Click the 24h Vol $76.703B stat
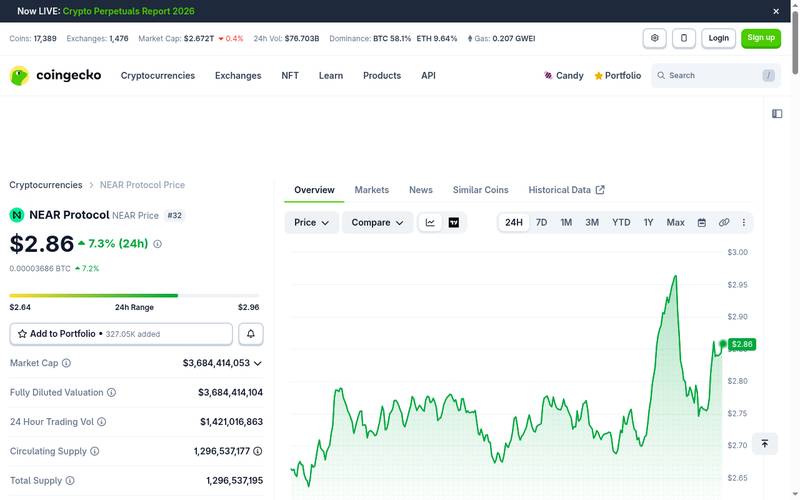This screenshot has width=800, height=500. 286,38
